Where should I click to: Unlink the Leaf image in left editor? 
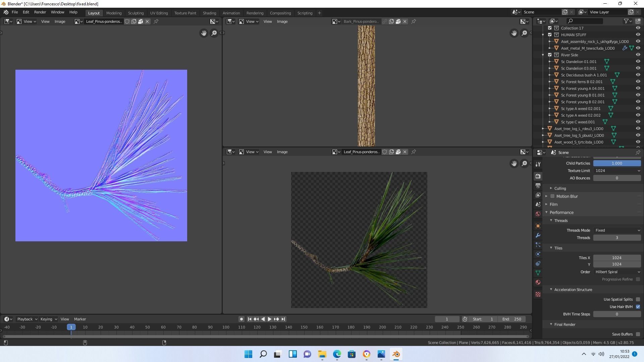147,21
